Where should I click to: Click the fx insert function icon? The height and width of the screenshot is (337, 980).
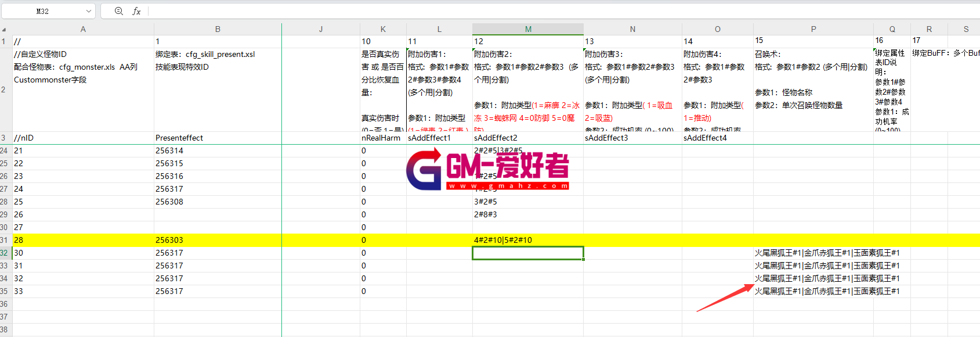136,11
